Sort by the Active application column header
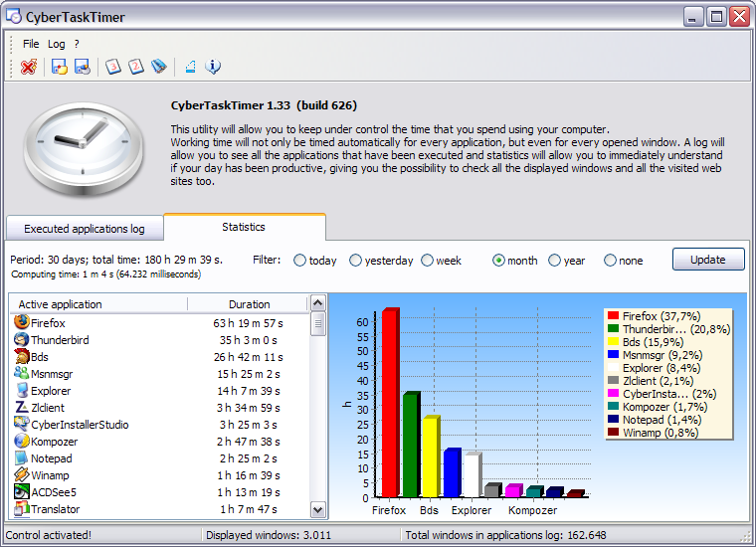The width and height of the screenshot is (756, 547). (98, 304)
